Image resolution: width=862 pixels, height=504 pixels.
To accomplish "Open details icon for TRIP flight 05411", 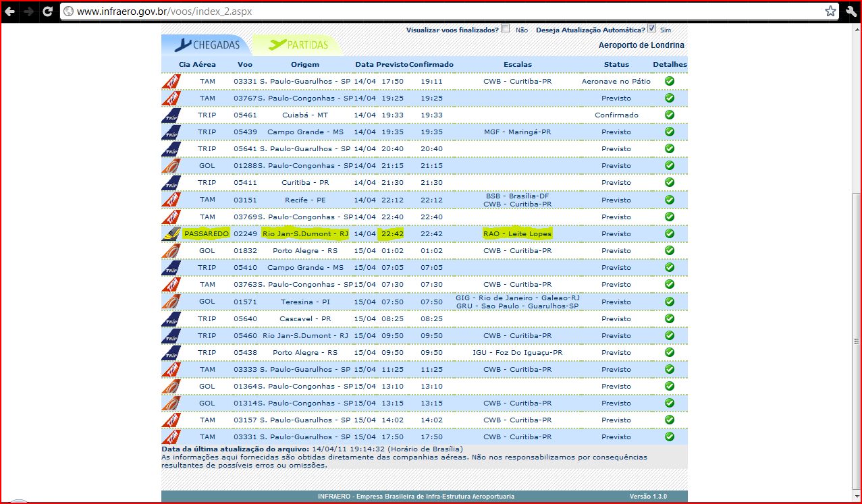I will pos(670,182).
